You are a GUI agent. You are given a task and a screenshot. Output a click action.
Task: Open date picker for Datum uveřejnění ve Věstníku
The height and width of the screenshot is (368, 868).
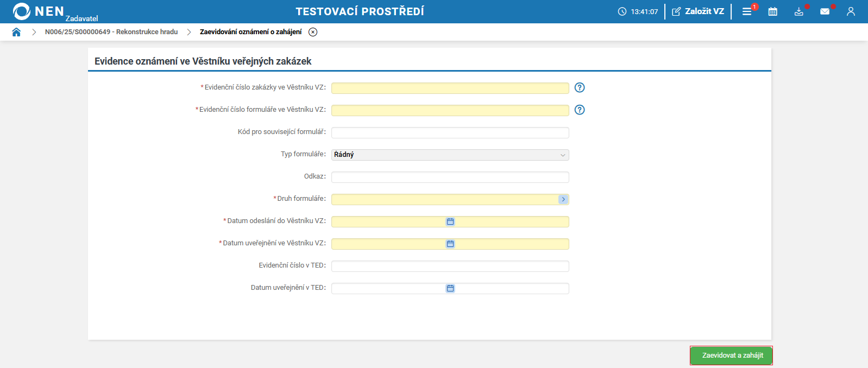450,244
